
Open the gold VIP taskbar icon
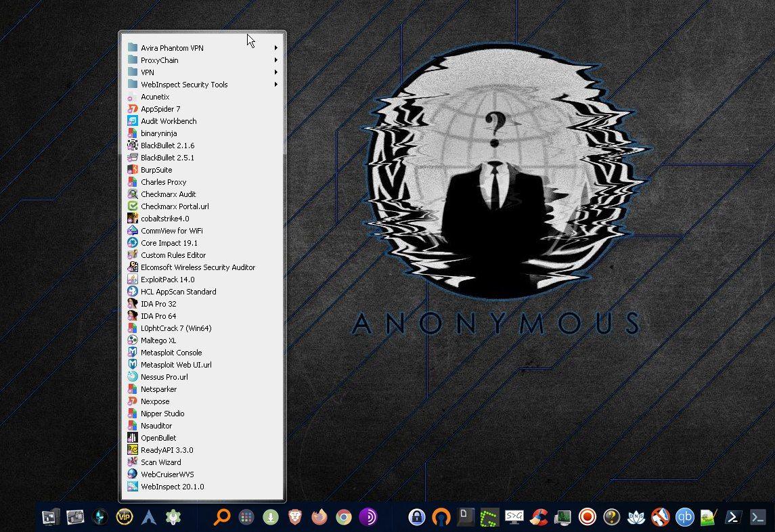coord(124,517)
